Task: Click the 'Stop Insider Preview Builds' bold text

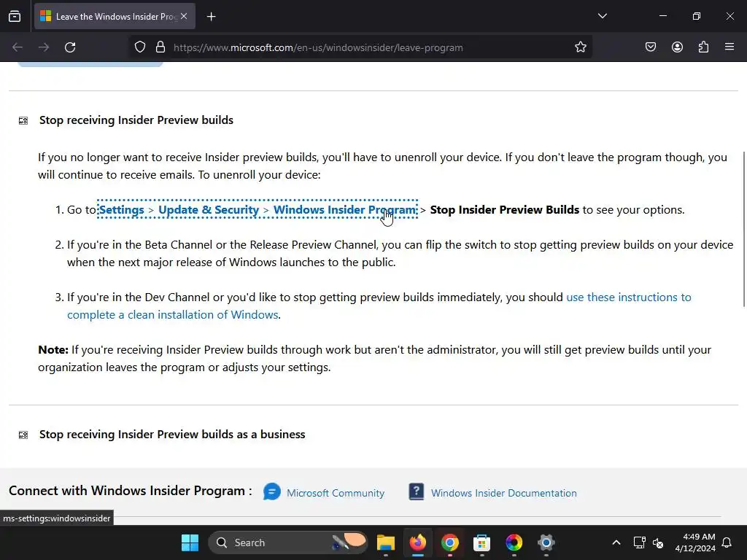Action: 505,210
